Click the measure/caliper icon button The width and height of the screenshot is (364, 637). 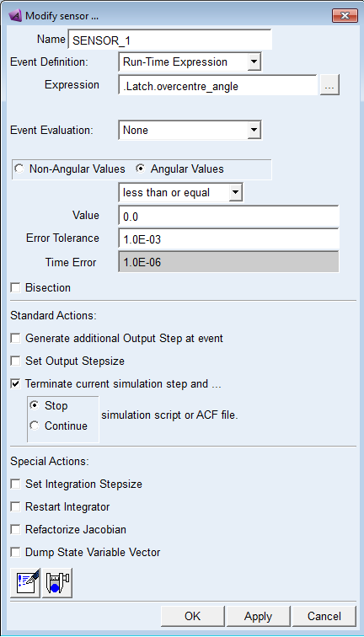click(x=57, y=583)
